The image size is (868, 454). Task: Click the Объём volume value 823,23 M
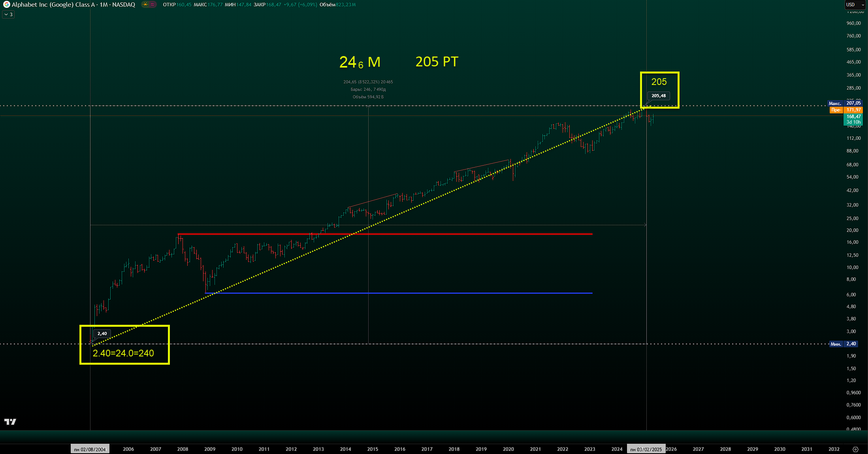coord(346,5)
